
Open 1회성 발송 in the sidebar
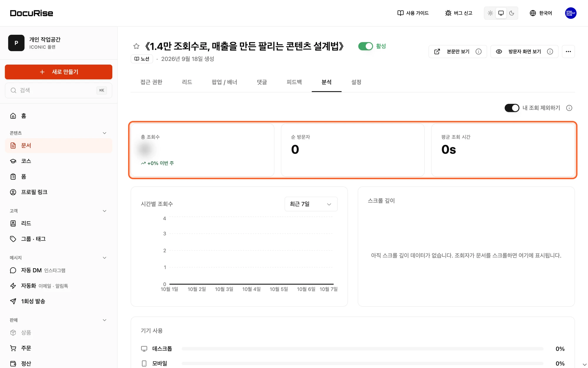click(x=59, y=301)
